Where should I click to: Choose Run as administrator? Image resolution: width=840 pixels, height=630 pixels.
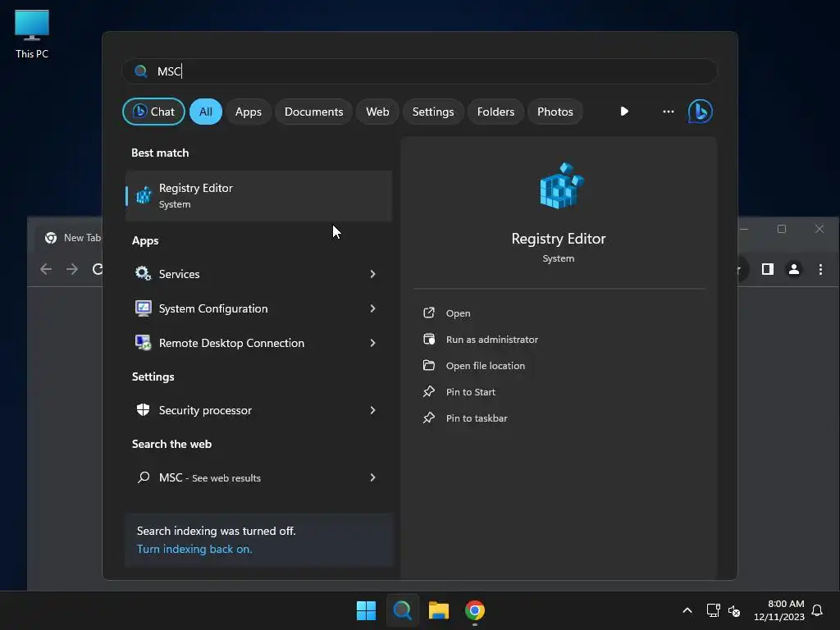(x=492, y=340)
